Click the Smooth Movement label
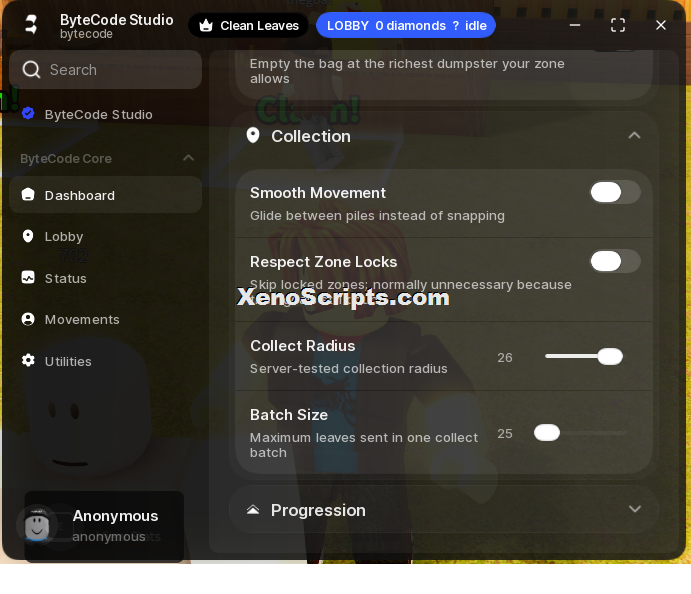Image resolution: width=691 pixels, height=594 pixels. (x=318, y=193)
